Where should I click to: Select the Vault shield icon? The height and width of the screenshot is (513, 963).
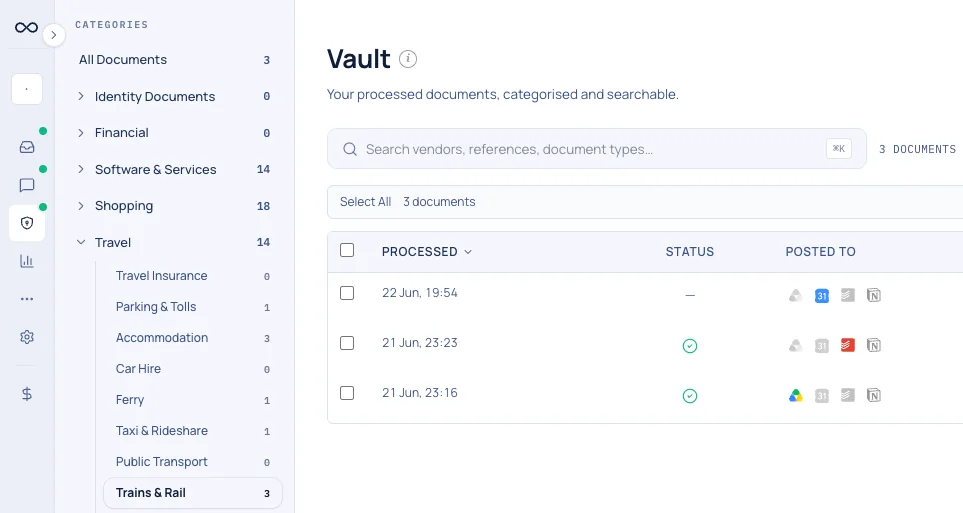tap(27, 223)
